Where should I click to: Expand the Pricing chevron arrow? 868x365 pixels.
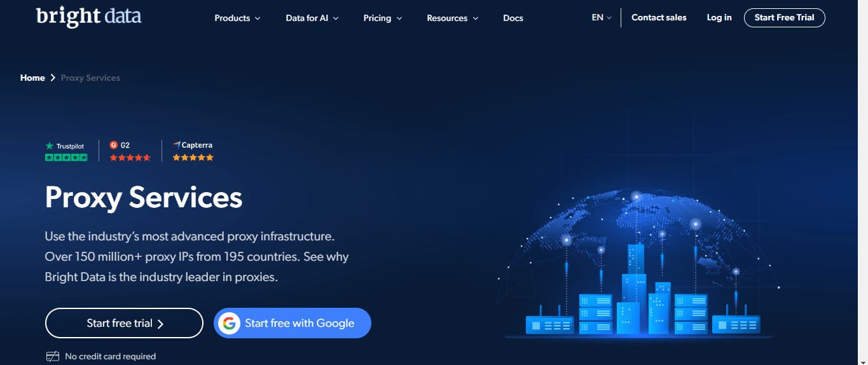coord(399,18)
